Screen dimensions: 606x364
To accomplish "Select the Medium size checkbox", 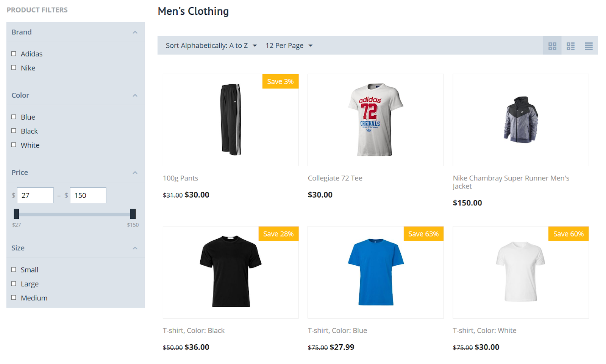I will (x=14, y=298).
